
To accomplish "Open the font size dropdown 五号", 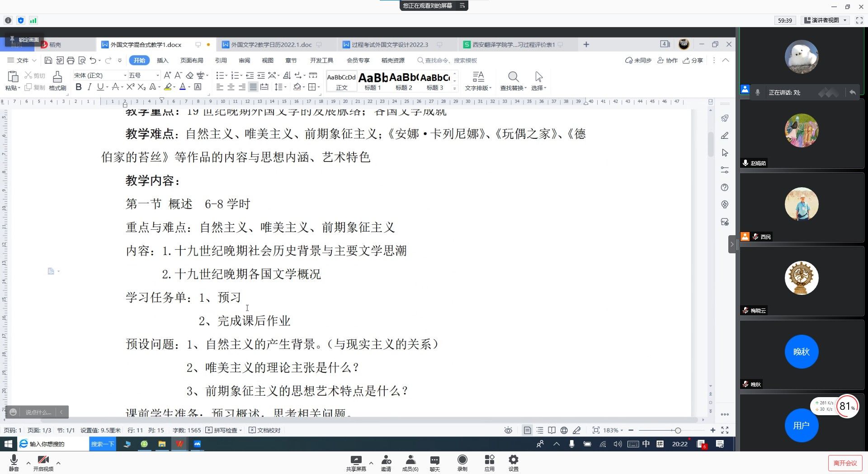I will coord(144,75).
